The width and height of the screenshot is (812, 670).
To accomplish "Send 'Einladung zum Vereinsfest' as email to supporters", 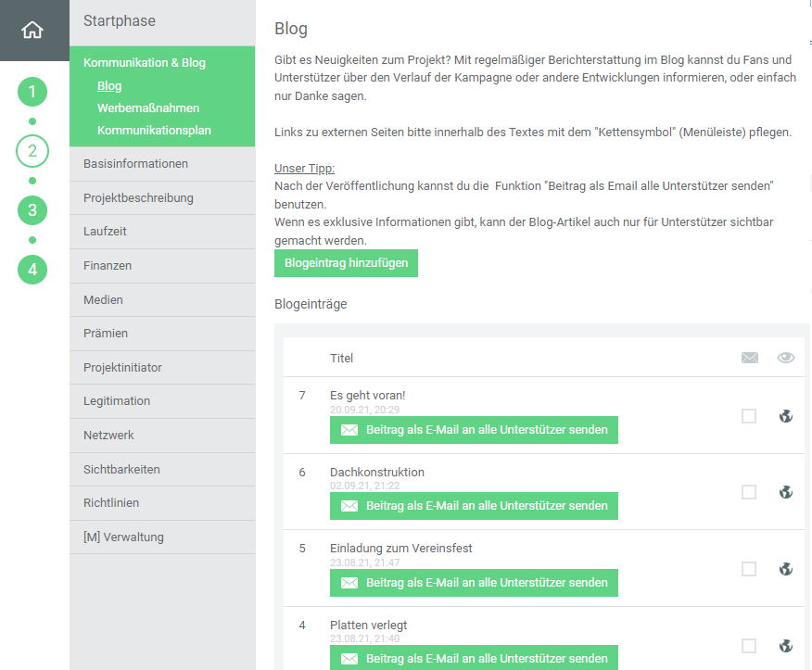I will click(x=474, y=583).
